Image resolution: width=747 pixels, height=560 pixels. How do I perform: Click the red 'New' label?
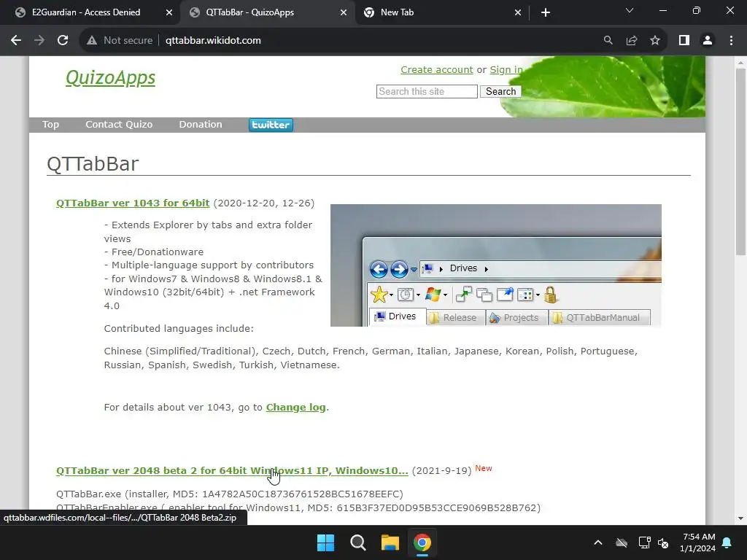coord(484,469)
